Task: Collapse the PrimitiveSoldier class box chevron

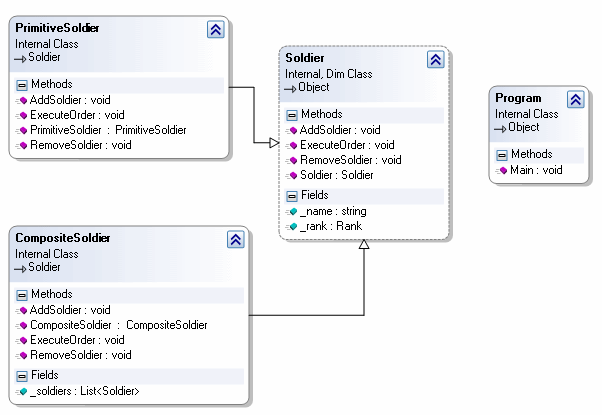Action: coord(215,29)
